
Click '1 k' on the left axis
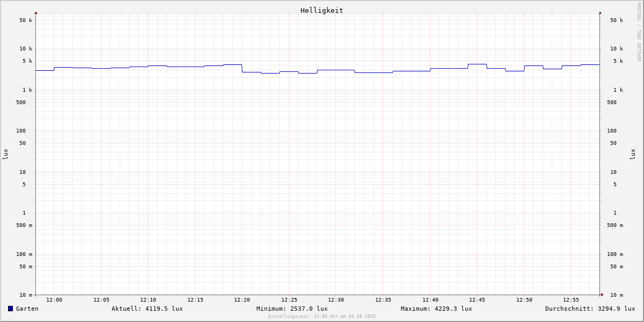click(x=27, y=90)
